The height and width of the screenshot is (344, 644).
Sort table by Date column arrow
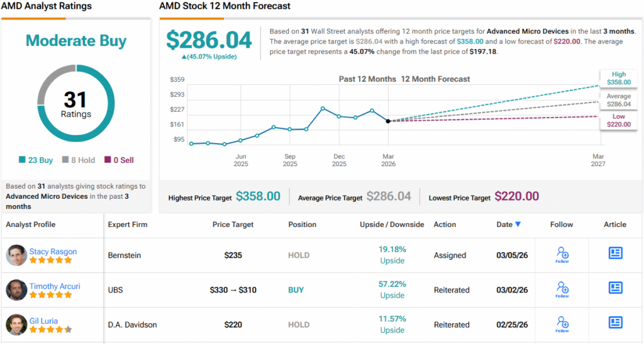pos(518,225)
